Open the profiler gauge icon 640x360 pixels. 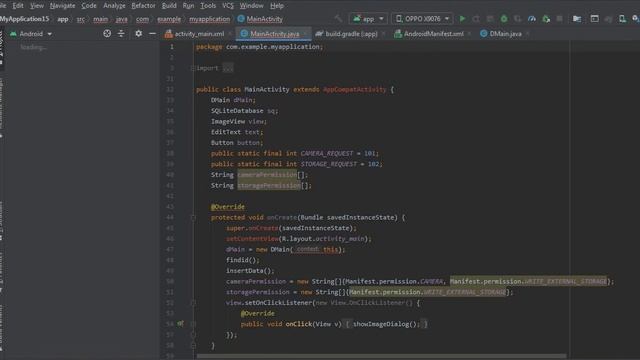[x=532, y=19]
